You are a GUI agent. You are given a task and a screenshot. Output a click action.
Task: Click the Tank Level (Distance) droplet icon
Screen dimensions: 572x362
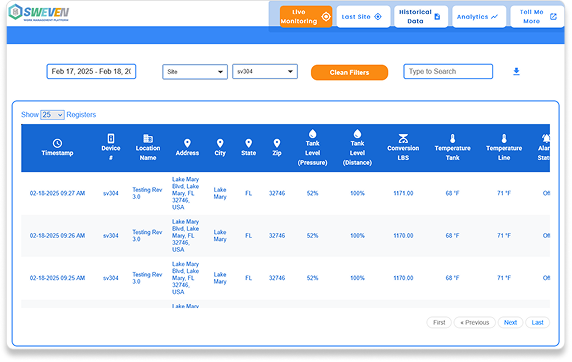tap(357, 134)
